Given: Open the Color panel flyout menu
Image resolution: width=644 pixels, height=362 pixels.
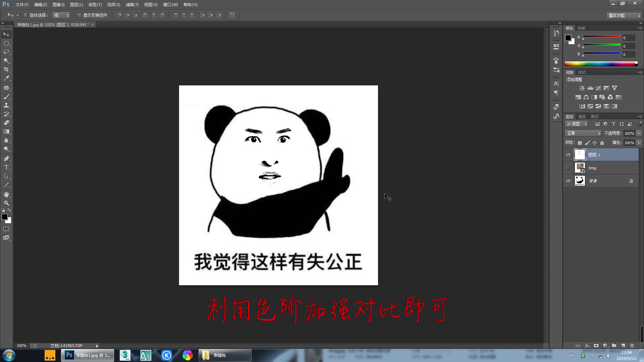Looking at the screenshot, I should [x=640, y=28].
